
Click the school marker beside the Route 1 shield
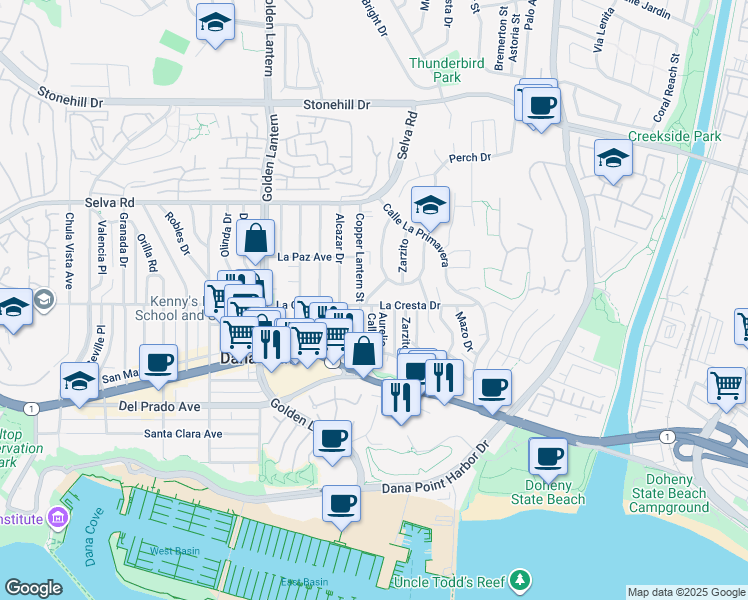tap(79, 382)
